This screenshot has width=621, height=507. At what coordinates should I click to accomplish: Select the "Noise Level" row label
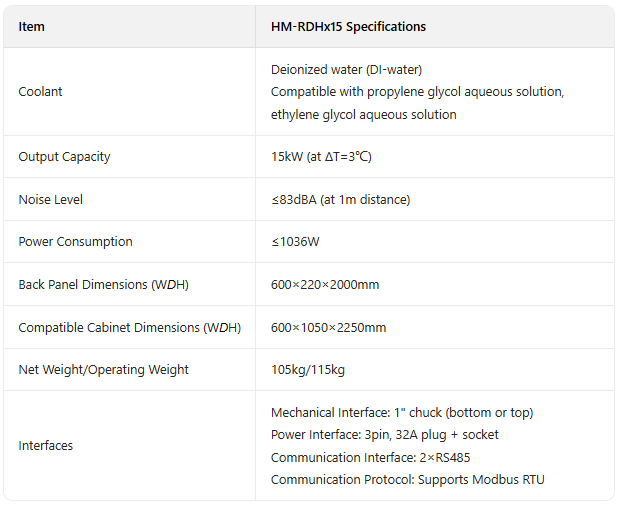click(51, 200)
